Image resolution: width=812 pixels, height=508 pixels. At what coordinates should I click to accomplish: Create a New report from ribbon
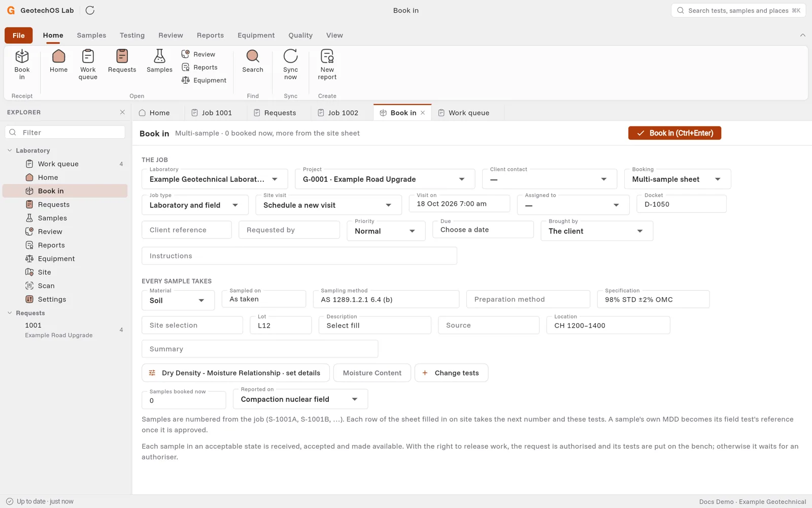coord(327,65)
